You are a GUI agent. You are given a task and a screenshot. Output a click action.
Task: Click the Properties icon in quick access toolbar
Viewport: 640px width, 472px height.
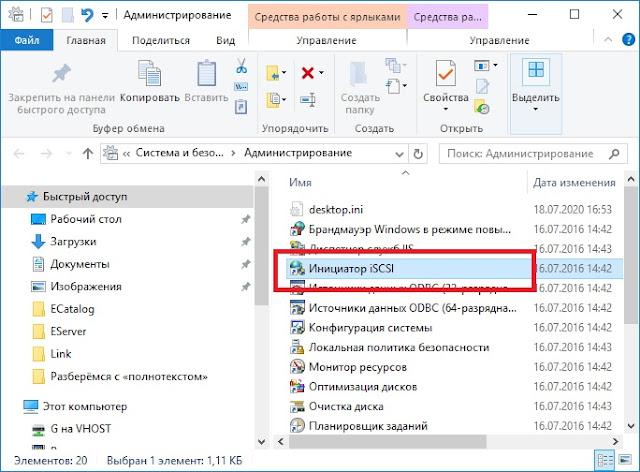[47, 16]
